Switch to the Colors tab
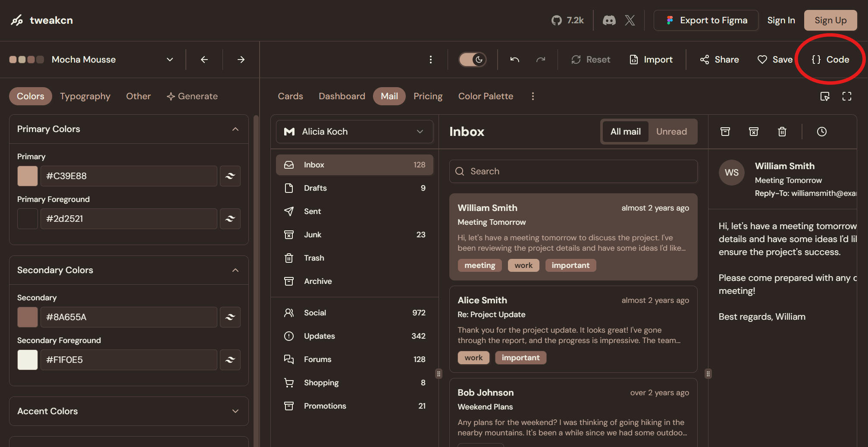The height and width of the screenshot is (447, 868). (x=31, y=96)
